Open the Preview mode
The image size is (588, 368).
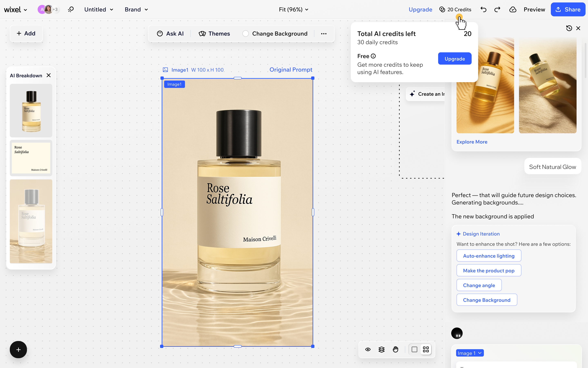point(534,9)
